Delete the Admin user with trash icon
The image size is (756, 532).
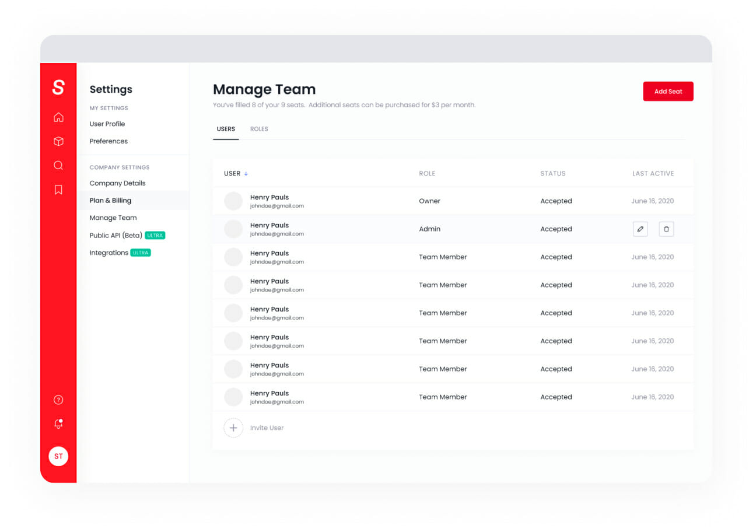pos(666,229)
